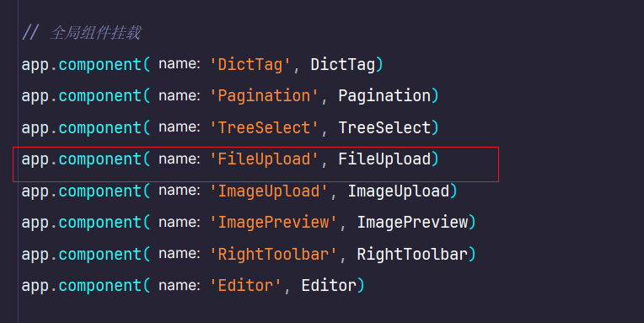Image resolution: width=644 pixels, height=323 pixels.
Task: Click the 'RightToolbar' string literal
Action: coord(274,255)
